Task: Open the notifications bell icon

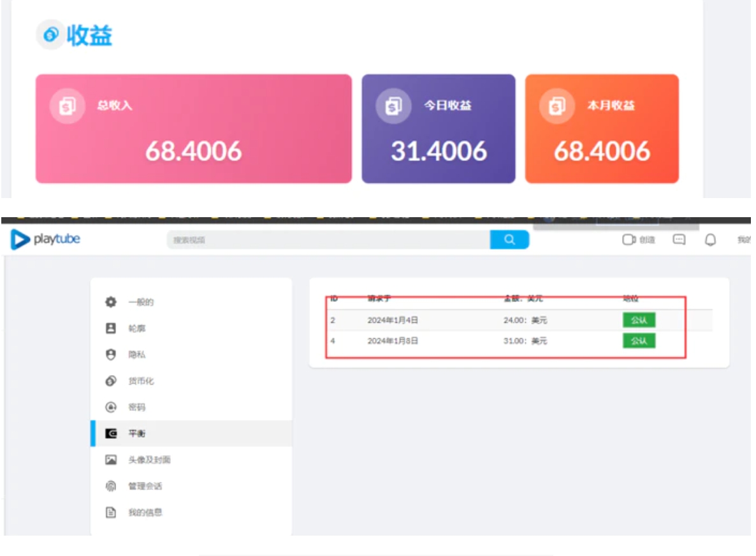Action: 710,240
